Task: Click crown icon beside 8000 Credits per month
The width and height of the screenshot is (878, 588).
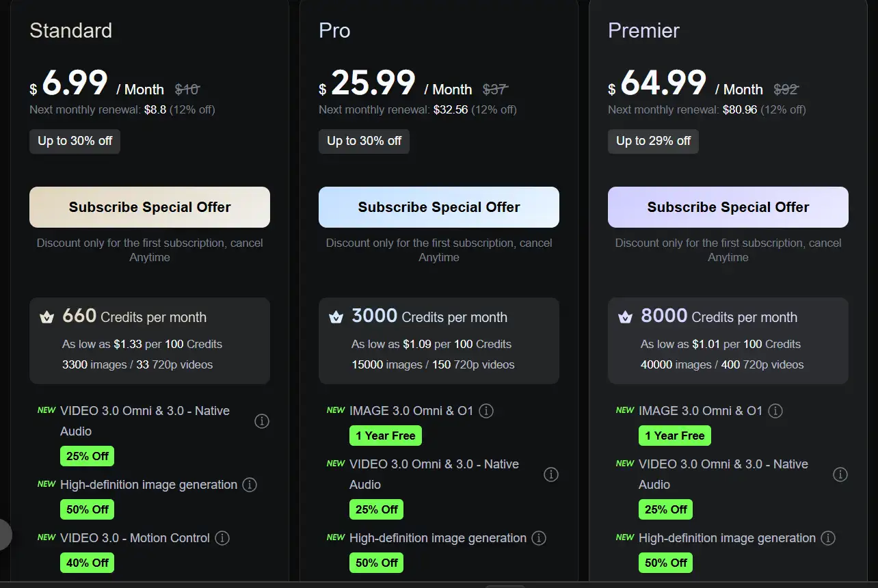Action: 626,317
